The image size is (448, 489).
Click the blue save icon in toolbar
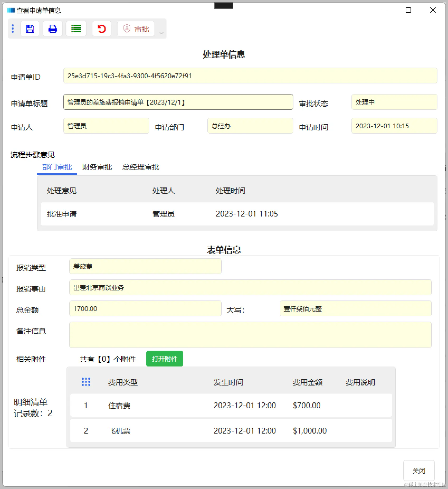[x=30, y=29]
